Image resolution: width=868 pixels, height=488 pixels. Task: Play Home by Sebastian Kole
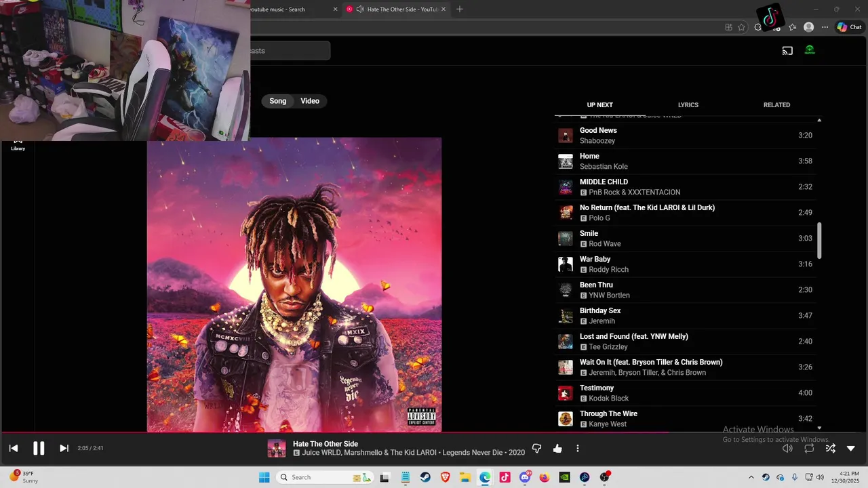[x=685, y=161]
